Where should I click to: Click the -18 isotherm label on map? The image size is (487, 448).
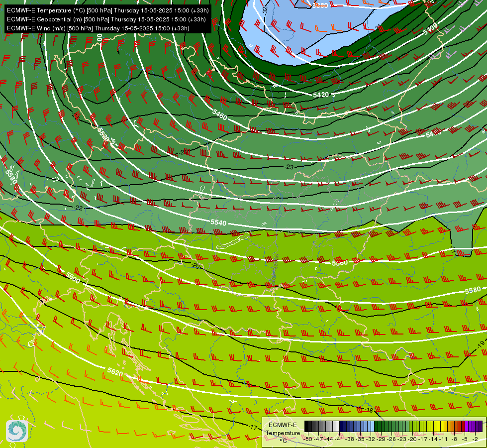pos(369,410)
